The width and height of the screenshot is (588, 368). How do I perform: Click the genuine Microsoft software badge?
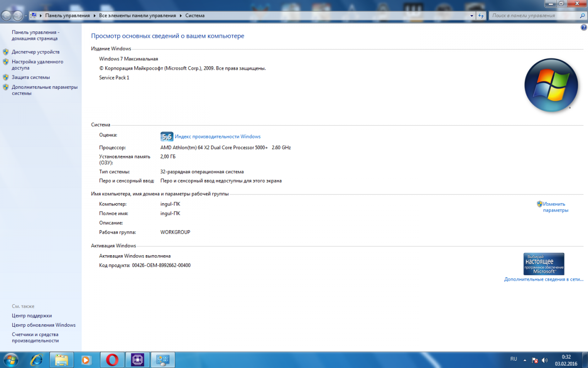(x=544, y=264)
